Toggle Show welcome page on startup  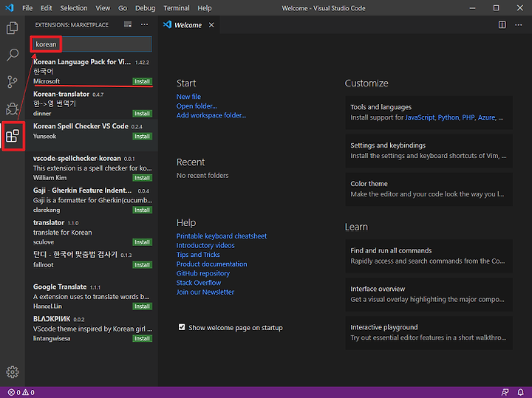[182, 327]
